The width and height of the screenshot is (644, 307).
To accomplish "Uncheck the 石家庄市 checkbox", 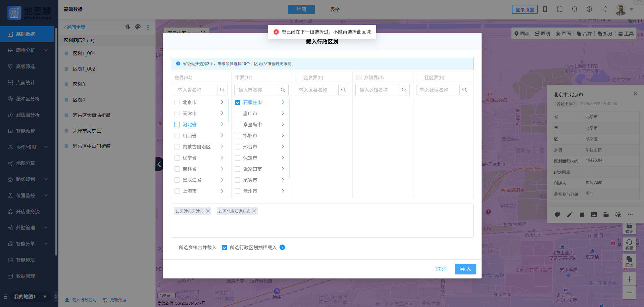I will (238, 102).
